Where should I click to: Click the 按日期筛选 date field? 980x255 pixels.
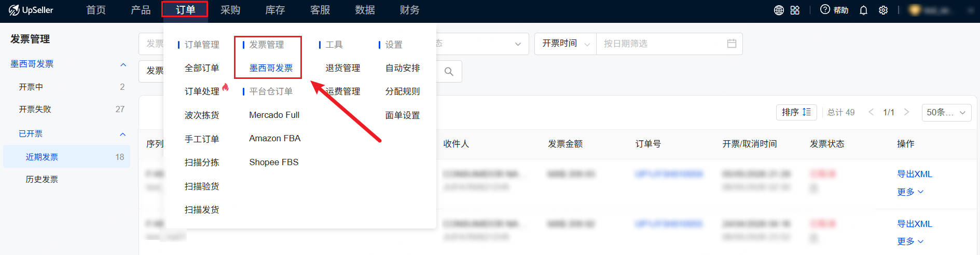pos(669,44)
